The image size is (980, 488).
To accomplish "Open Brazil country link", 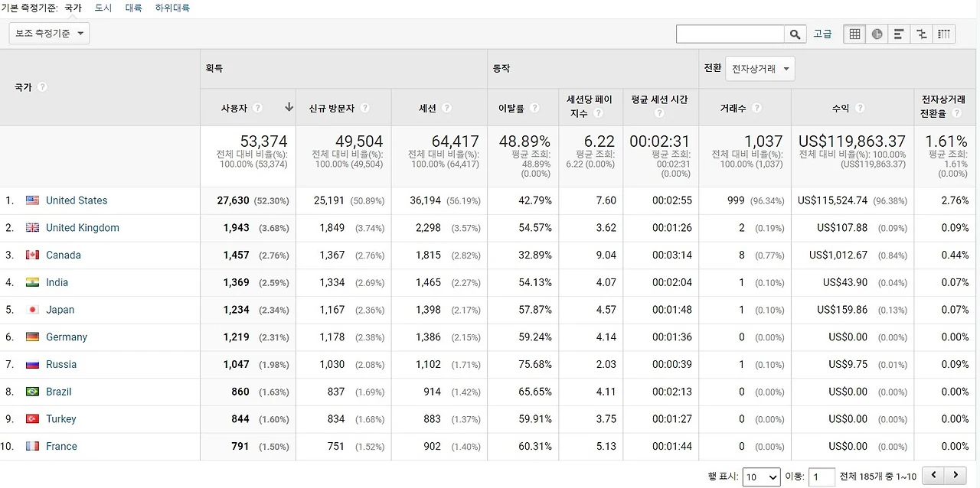I will (58, 392).
